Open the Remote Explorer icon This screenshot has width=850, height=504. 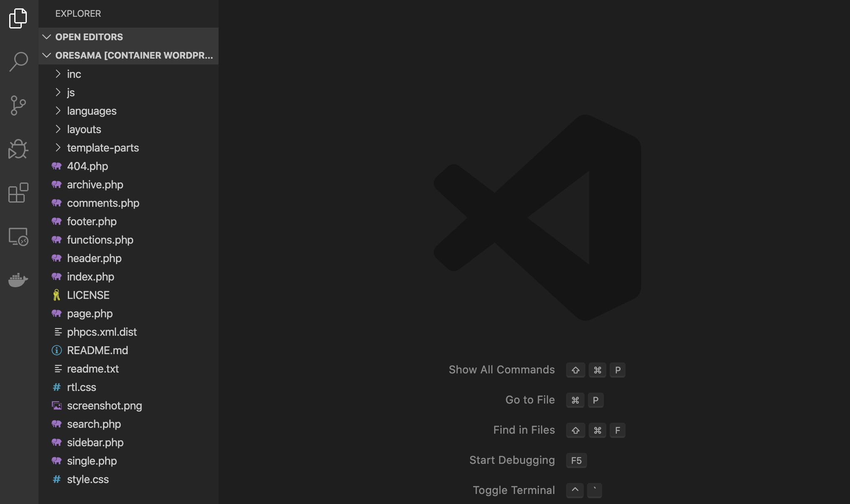18,237
